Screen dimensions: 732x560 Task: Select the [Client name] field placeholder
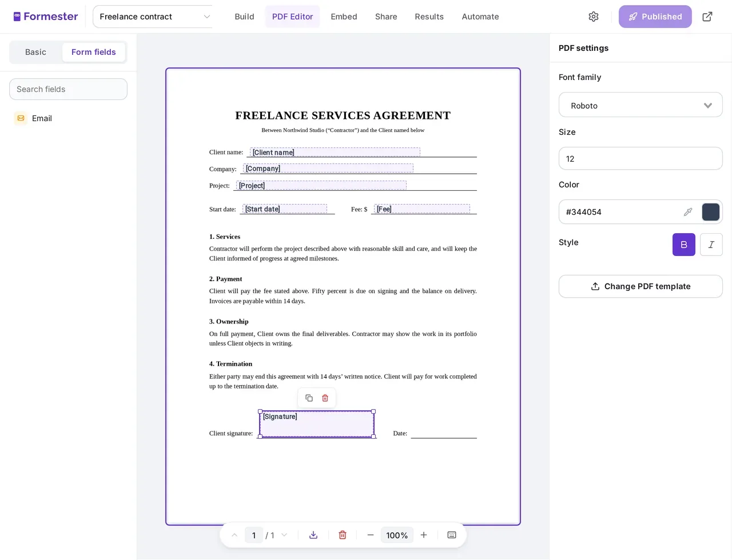coord(335,152)
